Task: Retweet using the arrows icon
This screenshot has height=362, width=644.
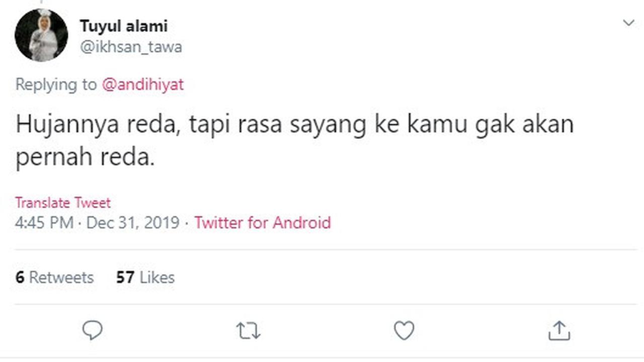Action: [x=248, y=331]
